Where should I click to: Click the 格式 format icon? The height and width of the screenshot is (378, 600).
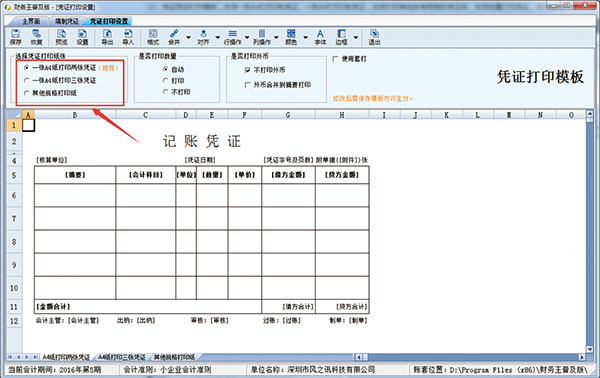153,37
